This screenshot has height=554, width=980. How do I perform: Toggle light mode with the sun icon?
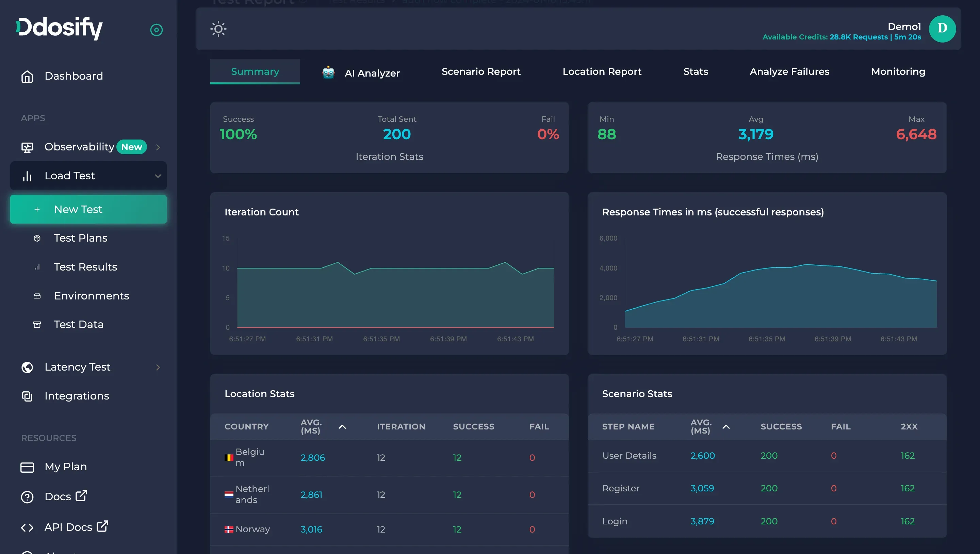pos(218,29)
